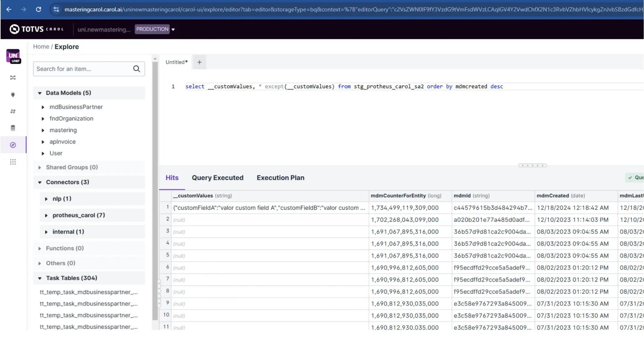
Task: Click browser forward arrow
Action: [24, 9]
